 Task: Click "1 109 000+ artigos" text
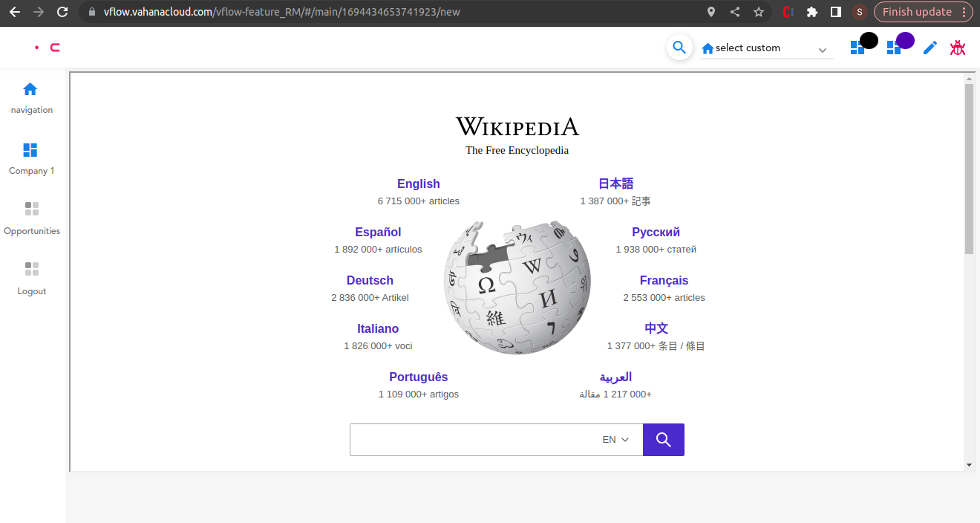(x=419, y=394)
